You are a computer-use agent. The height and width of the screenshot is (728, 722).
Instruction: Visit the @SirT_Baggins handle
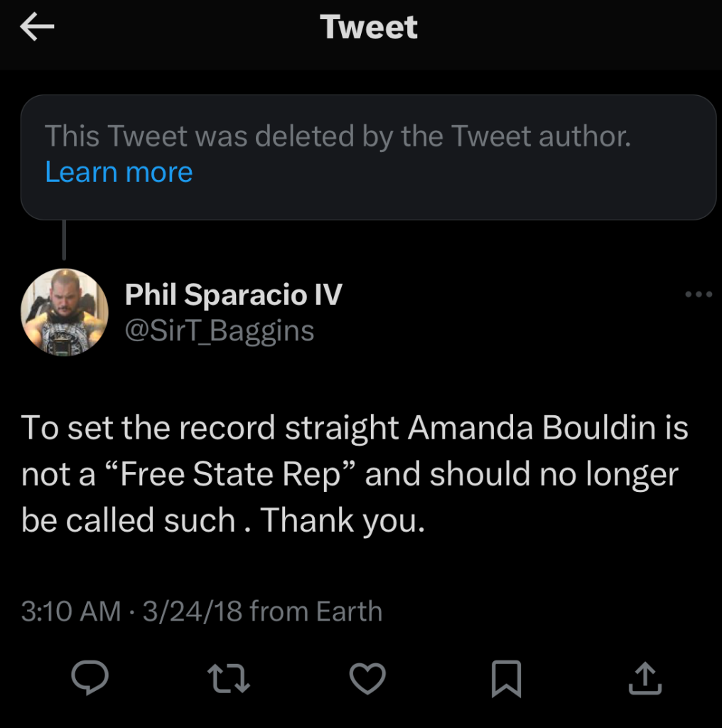pos(220,331)
